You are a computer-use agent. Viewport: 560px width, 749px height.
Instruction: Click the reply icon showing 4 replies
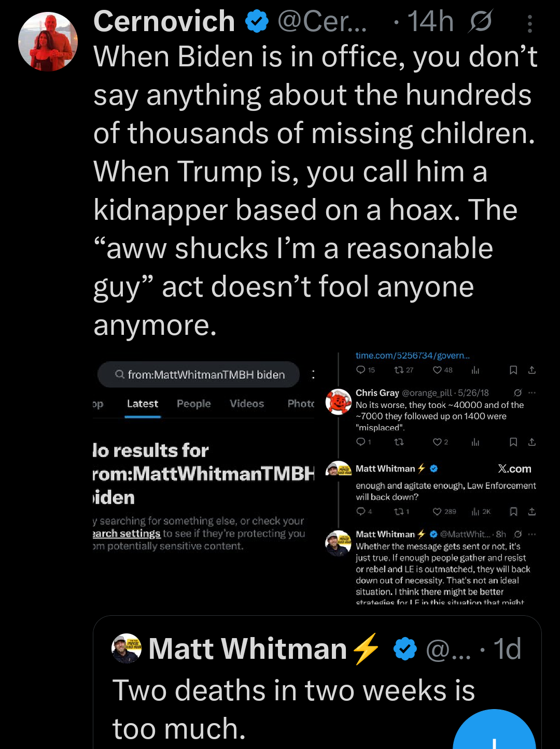click(x=361, y=512)
